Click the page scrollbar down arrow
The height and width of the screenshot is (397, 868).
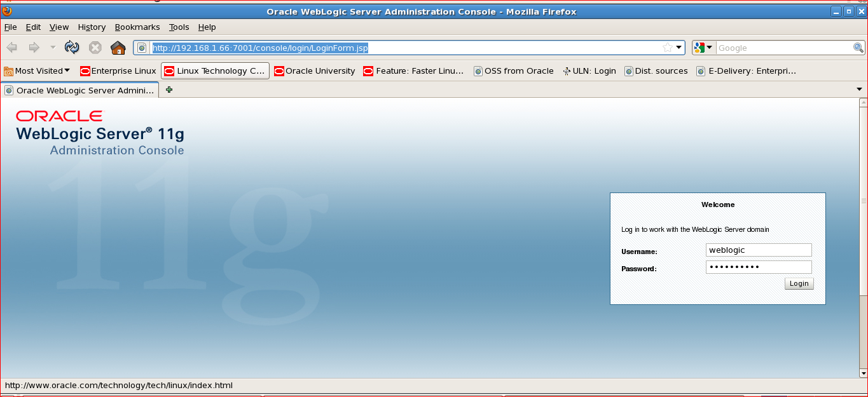click(x=863, y=373)
